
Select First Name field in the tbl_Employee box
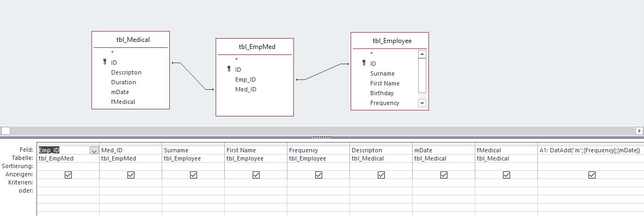click(385, 83)
